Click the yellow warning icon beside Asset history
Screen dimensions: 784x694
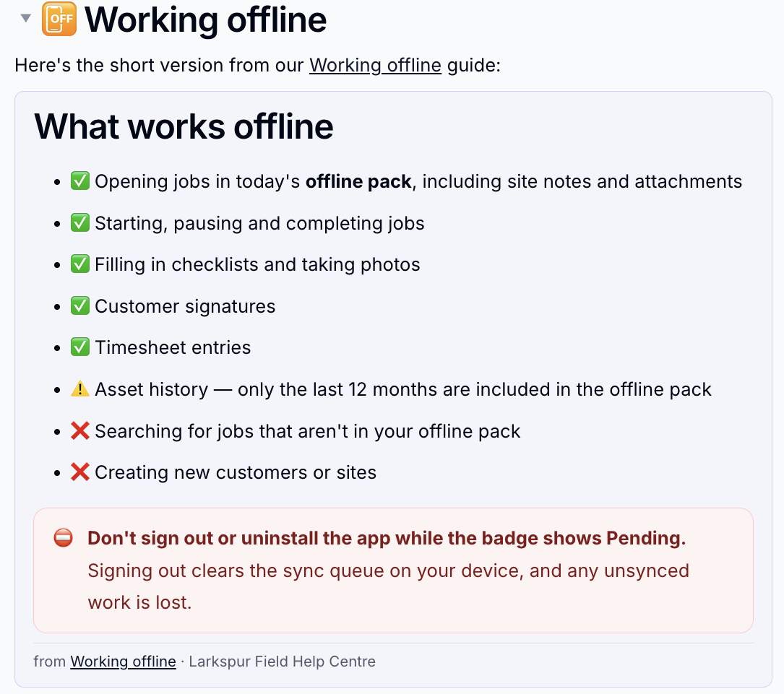pyautogui.click(x=80, y=389)
